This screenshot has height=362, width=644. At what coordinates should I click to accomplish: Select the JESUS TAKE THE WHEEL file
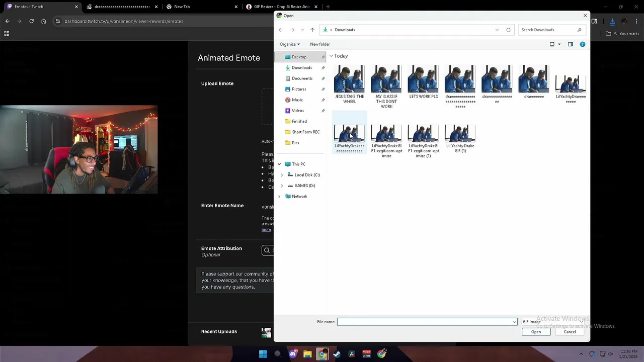349,84
